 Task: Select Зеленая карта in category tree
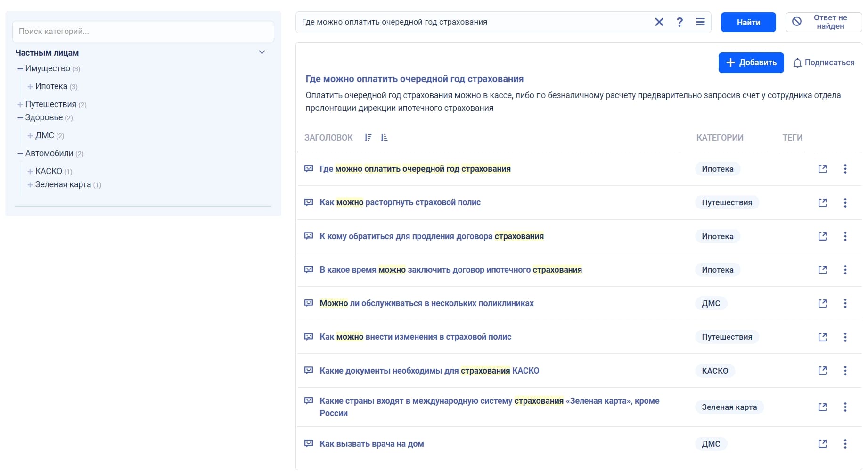tap(63, 184)
